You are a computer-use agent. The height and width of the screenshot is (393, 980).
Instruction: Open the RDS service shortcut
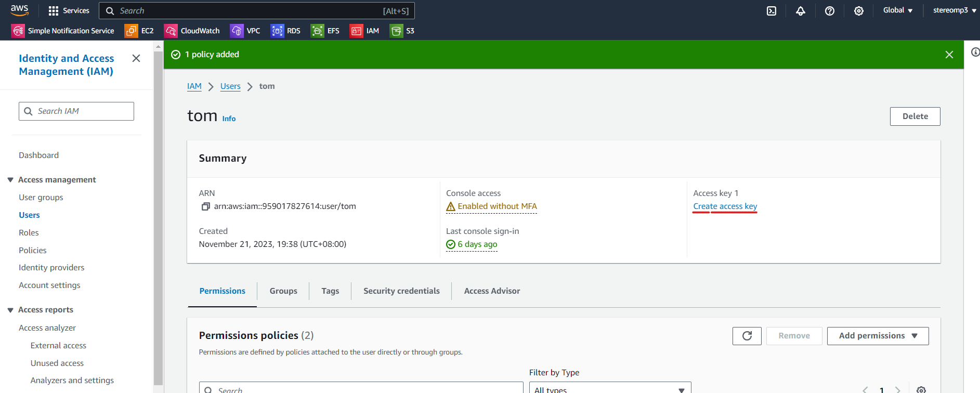(x=285, y=31)
